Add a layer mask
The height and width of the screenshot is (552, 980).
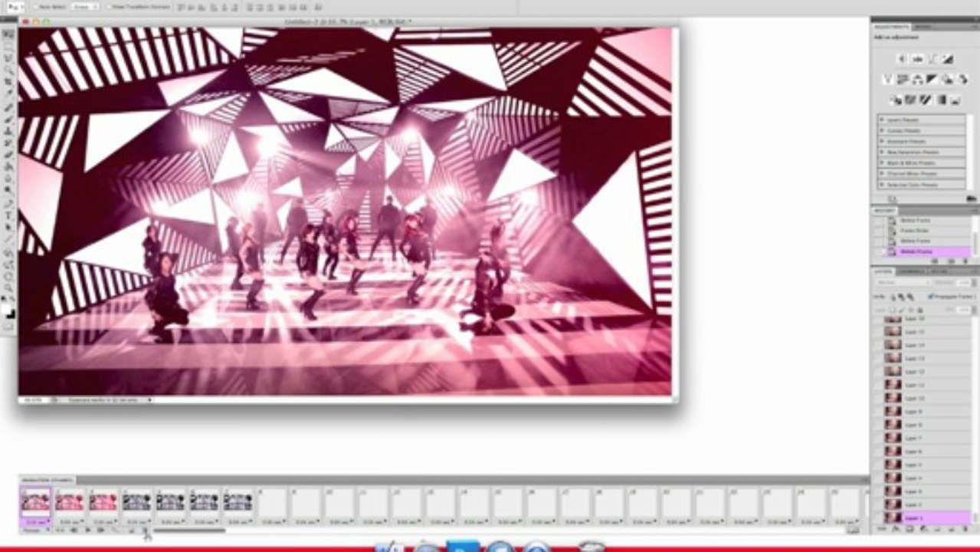click(x=910, y=529)
